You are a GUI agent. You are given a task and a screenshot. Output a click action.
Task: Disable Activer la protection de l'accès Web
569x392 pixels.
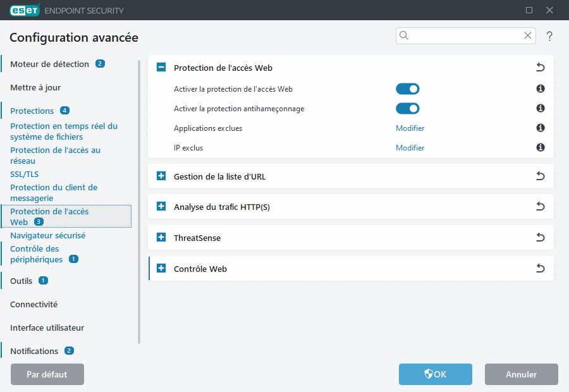coord(408,89)
